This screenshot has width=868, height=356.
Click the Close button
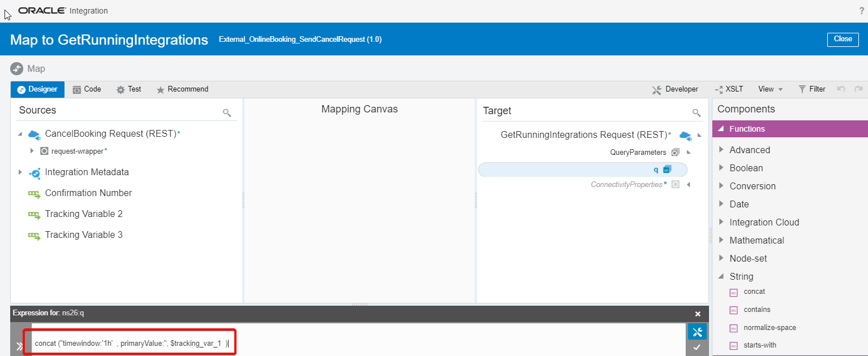843,39
